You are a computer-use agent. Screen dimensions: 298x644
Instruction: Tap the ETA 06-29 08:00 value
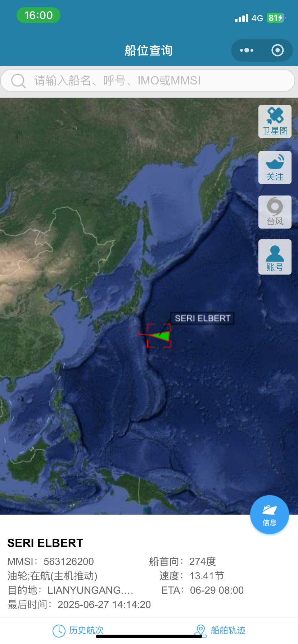[217, 590]
